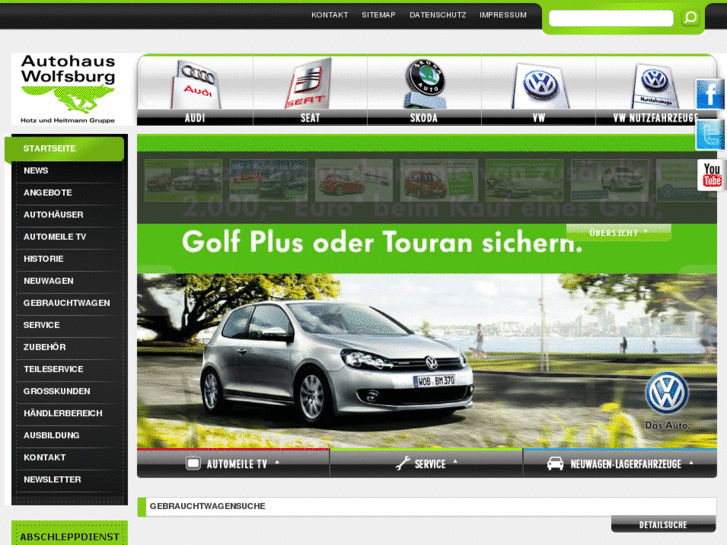This screenshot has width=727, height=545.
Task: Expand the Übersicht dropdown
Action: 619,233
